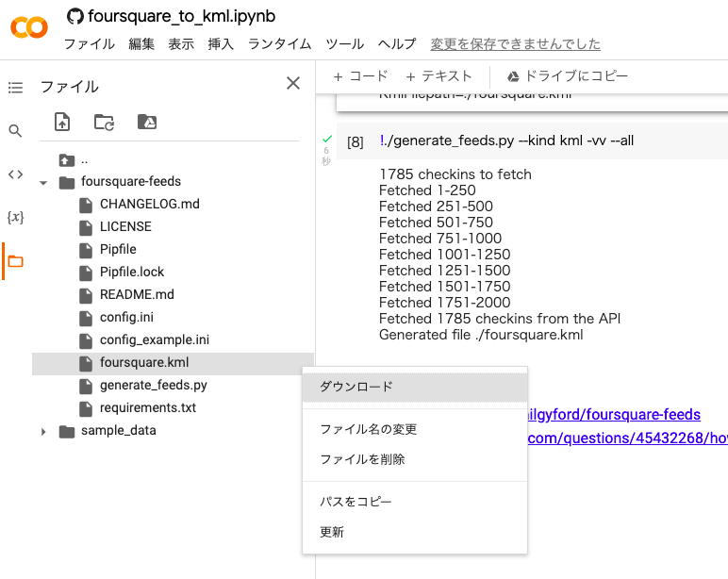728x579 pixels.
Task: Click the green checkmark on cell 8
Action: coord(327,139)
